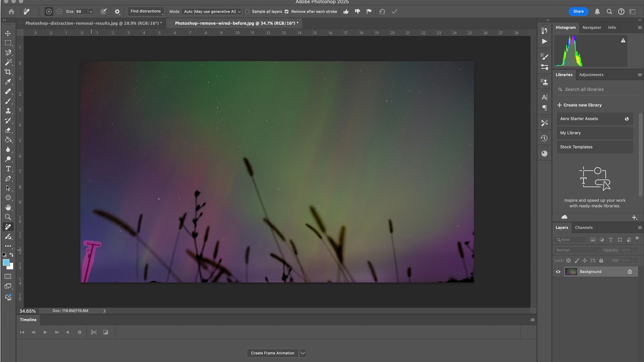Click the thumbs up feedback icon
The image size is (644, 362).
(346, 12)
